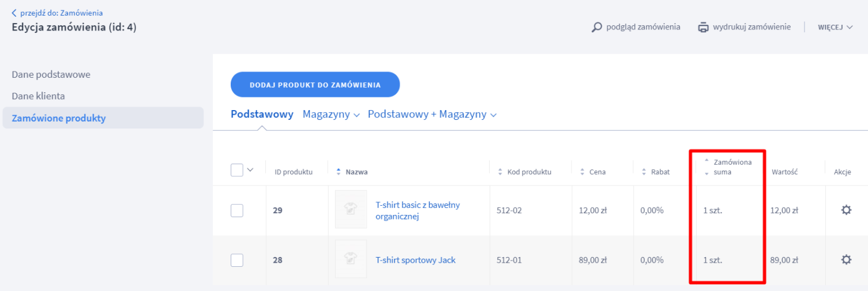Image resolution: width=868 pixels, height=291 pixels.
Task: Click rabat 0,00% for product 28
Action: pyautogui.click(x=652, y=260)
